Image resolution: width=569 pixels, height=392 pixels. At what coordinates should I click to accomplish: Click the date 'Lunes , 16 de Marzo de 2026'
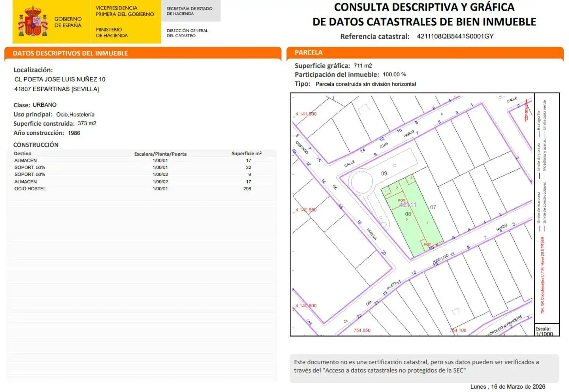(x=508, y=387)
